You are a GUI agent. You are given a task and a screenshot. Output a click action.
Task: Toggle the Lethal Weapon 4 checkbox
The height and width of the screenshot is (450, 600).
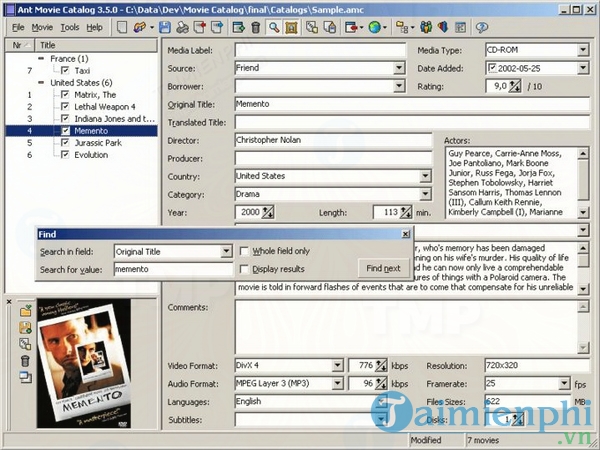point(65,106)
